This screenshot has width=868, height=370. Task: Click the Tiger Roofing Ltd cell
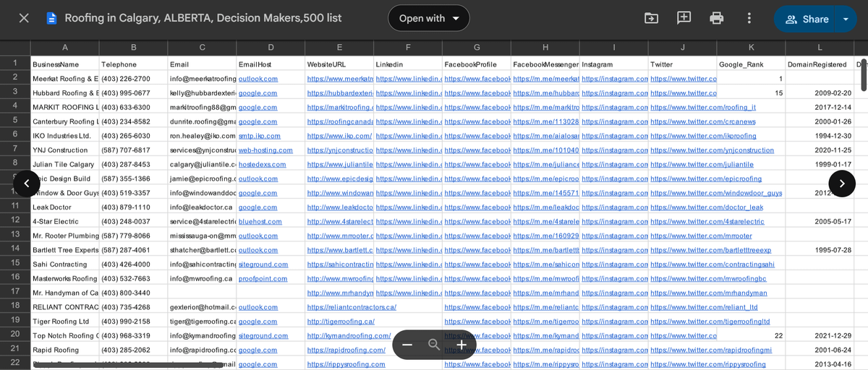(x=64, y=322)
